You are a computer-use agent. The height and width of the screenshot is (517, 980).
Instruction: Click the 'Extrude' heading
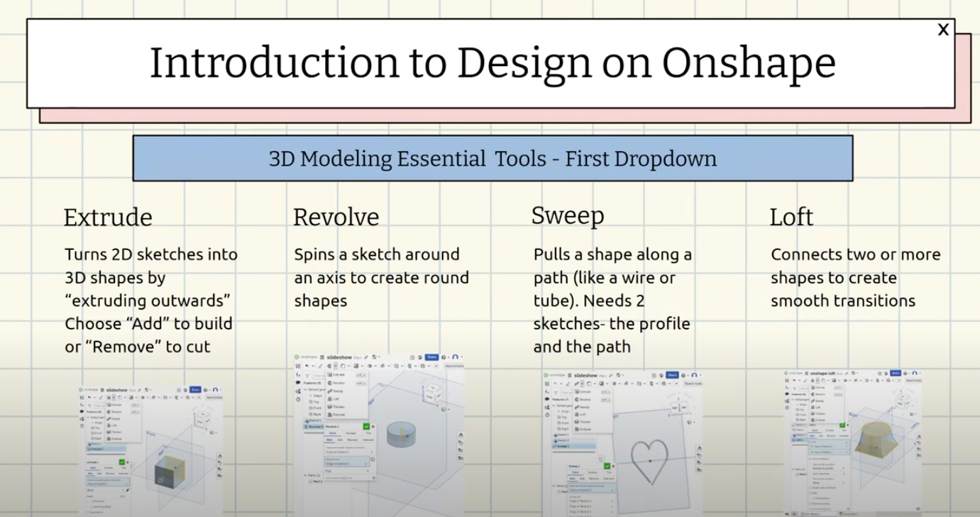pos(108,217)
